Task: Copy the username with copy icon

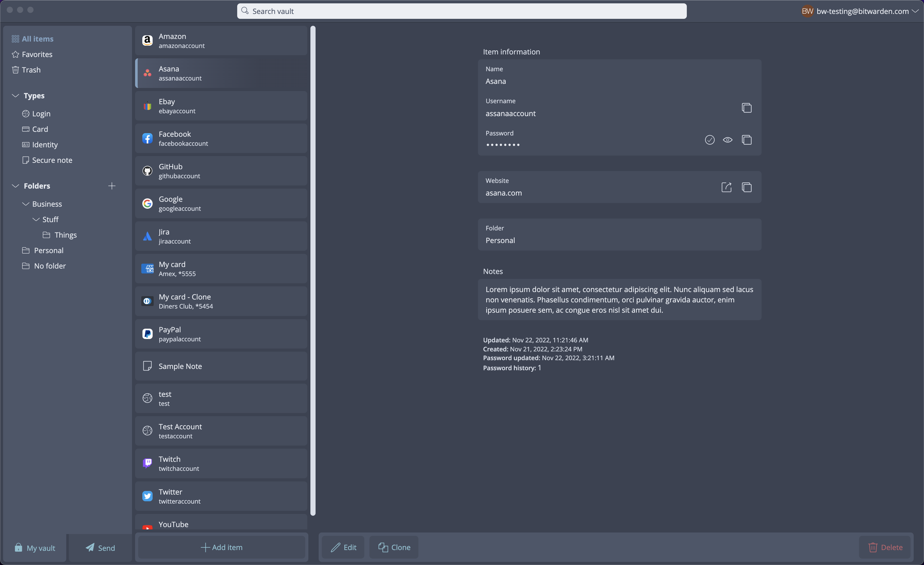Action: (x=746, y=108)
